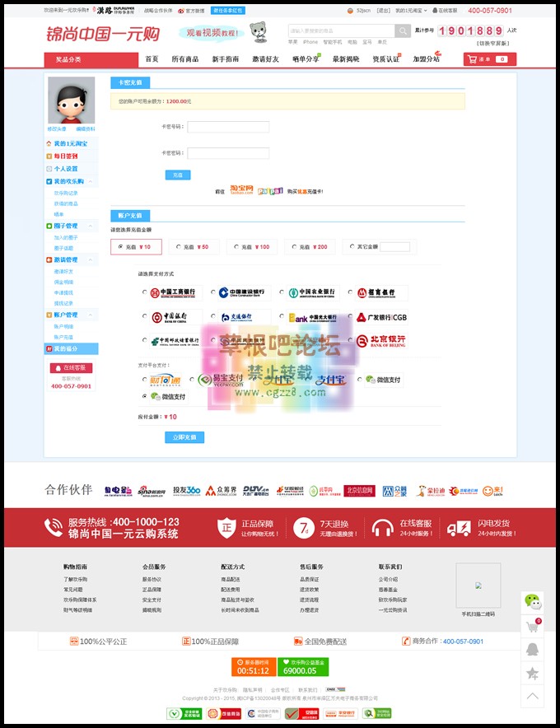Screen dimensions: 560x728
Task: Select 北京银行 payment radio
Action: 350,340
